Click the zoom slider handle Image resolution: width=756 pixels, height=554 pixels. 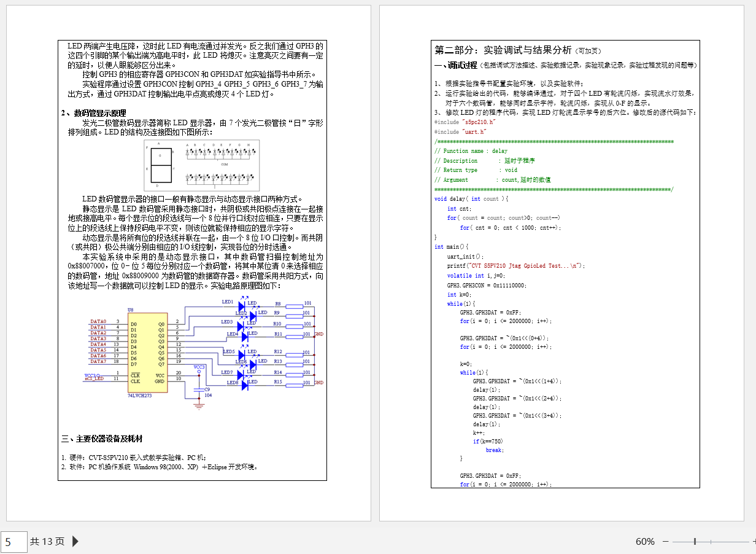coord(695,542)
